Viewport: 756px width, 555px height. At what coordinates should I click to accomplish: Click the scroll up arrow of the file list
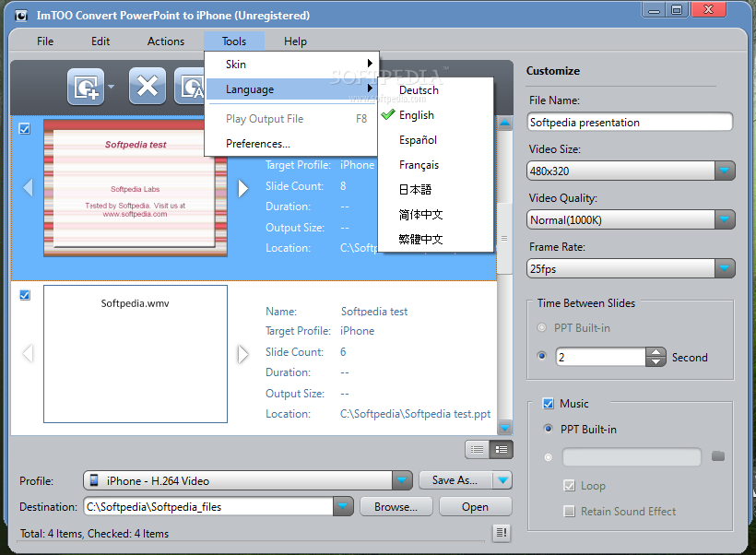pyautogui.click(x=505, y=124)
